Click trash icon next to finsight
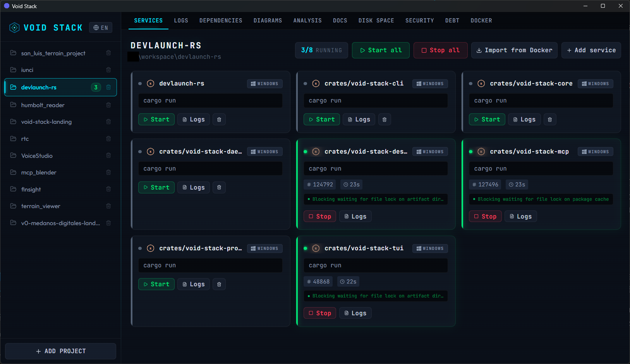This screenshot has height=364, width=630. pos(108,189)
